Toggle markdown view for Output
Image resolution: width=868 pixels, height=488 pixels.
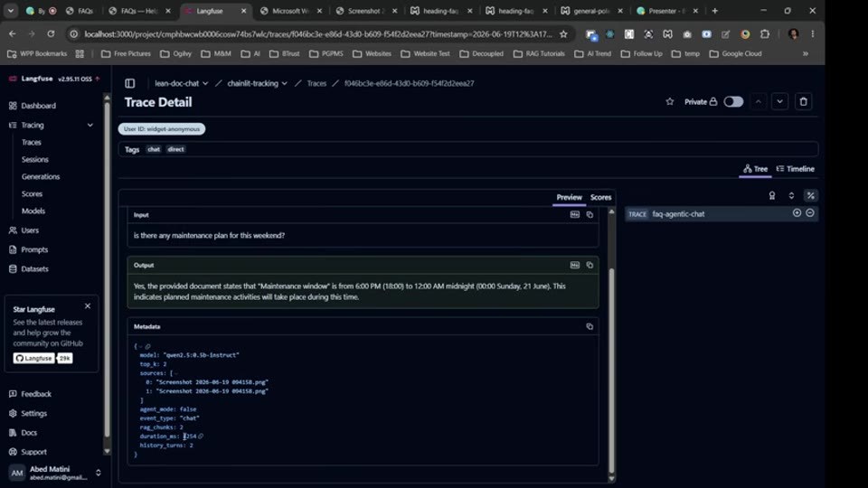click(x=575, y=265)
